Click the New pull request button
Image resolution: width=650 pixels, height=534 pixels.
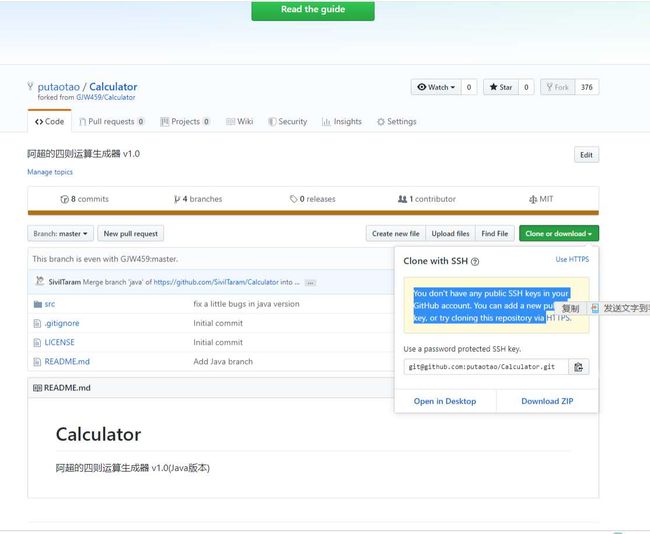(x=131, y=233)
